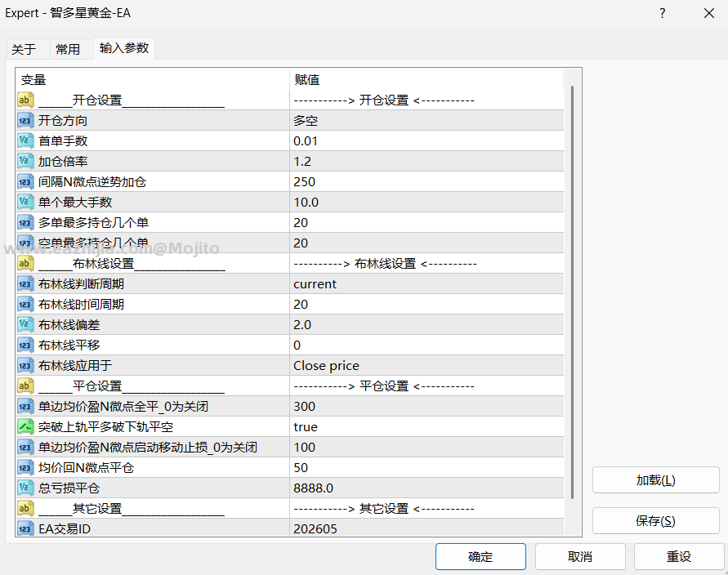Open the 布林线应用于 Close price dropdown
The image size is (728, 575).
(427, 366)
